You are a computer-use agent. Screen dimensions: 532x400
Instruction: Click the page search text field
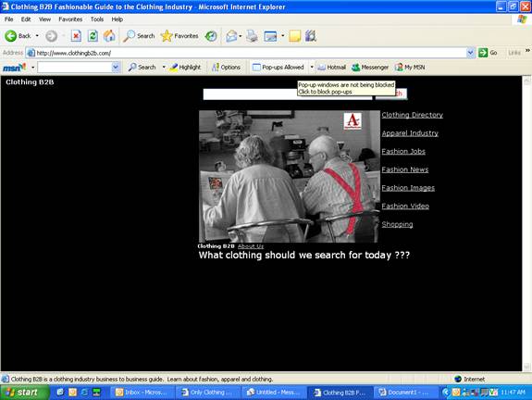click(x=288, y=94)
